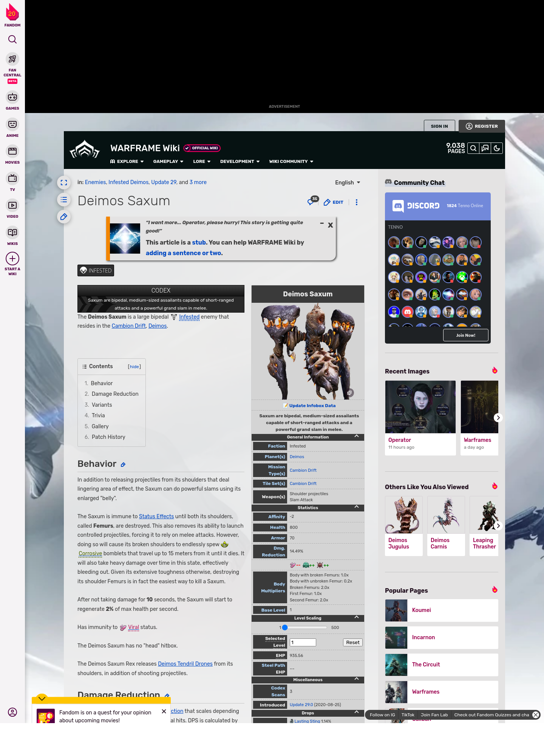This screenshot has width=544, height=756.
Task: Click the floating pencil edit icon
Action: (64, 217)
